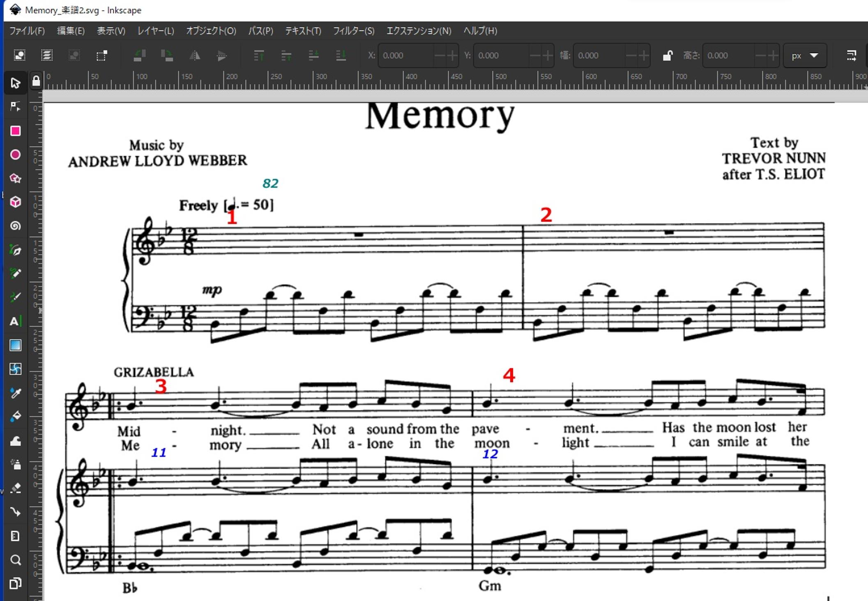Select the Pen Bezier tool
Screen dimensions: 868x601
[x=15, y=250]
